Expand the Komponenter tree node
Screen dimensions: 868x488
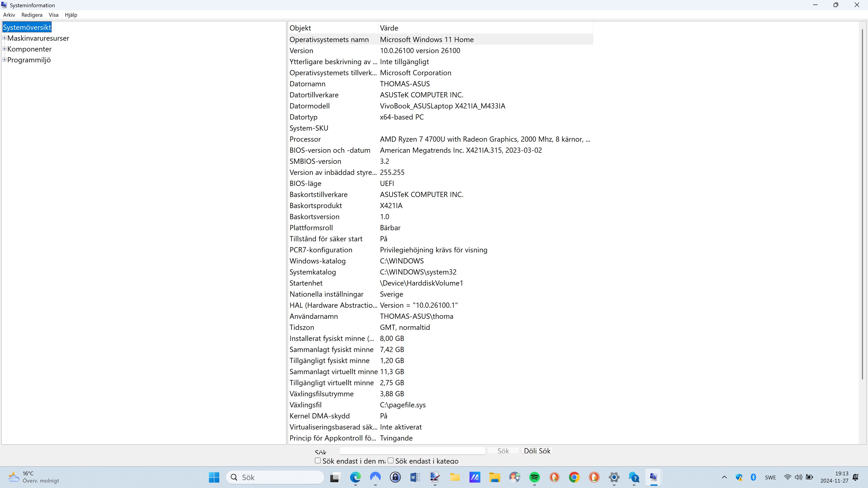pyautogui.click(x=5, y=49)
